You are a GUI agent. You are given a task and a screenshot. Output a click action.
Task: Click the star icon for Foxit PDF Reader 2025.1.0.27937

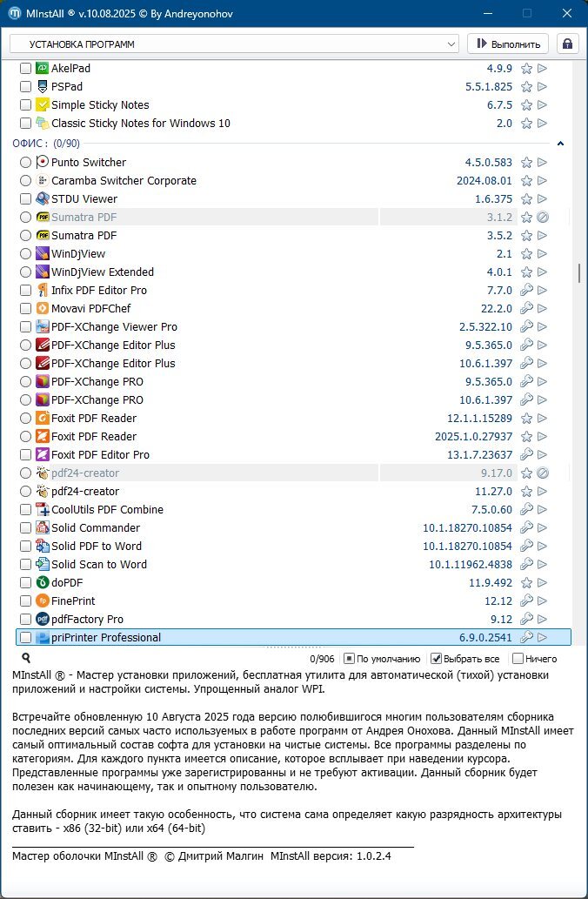click(526, 436)
